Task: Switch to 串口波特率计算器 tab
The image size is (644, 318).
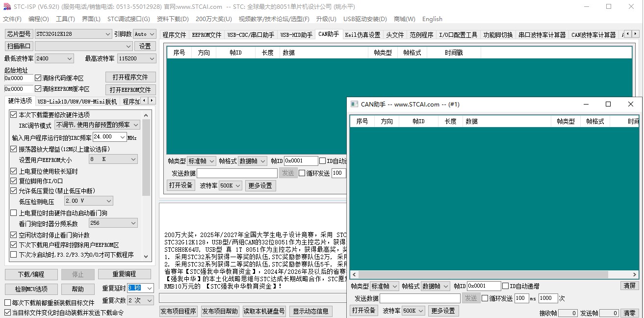Action: 542,35
